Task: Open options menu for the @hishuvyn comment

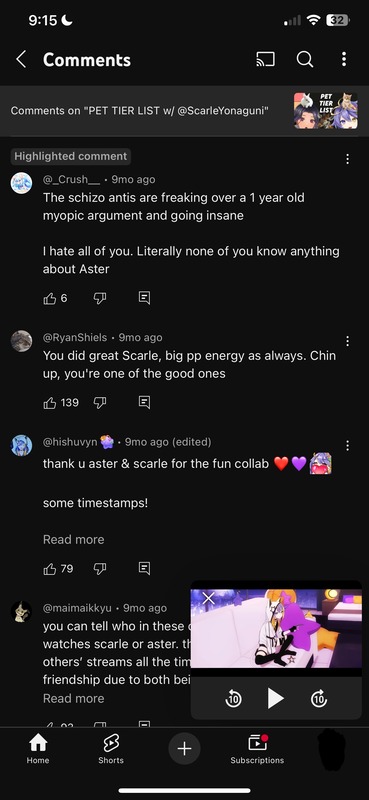Action: tap(348, 445)
